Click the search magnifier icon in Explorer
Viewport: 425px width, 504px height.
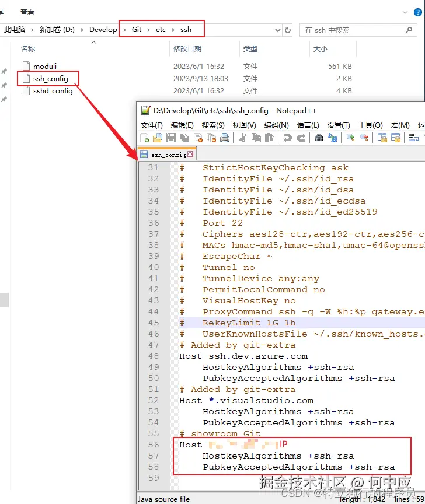(x=409, y=30)
